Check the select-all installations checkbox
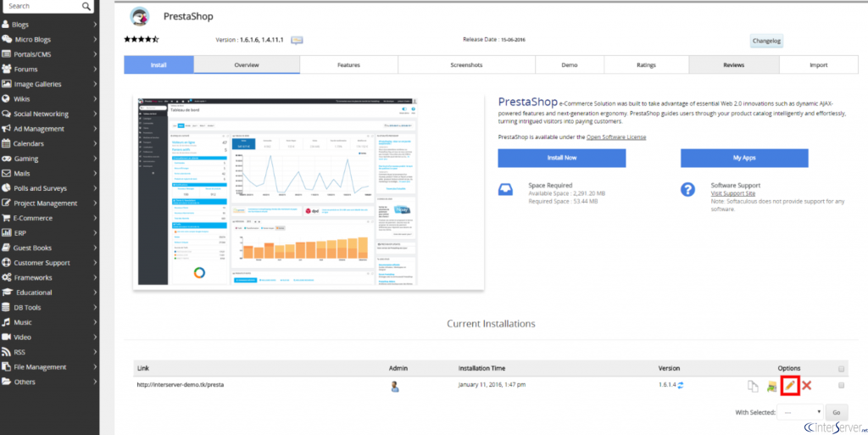Image resolution: width=868 pixels, height=435 pixels. (x=842, y=369)
